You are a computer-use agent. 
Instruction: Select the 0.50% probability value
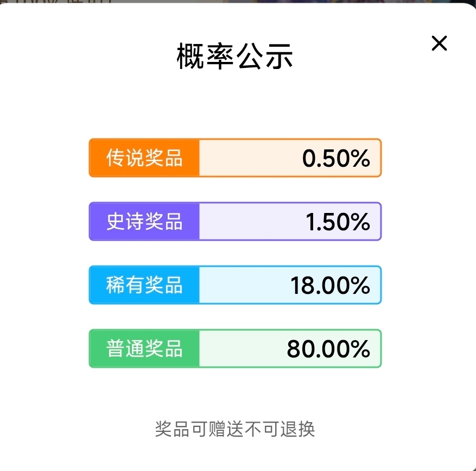click(x=336, y=158)
